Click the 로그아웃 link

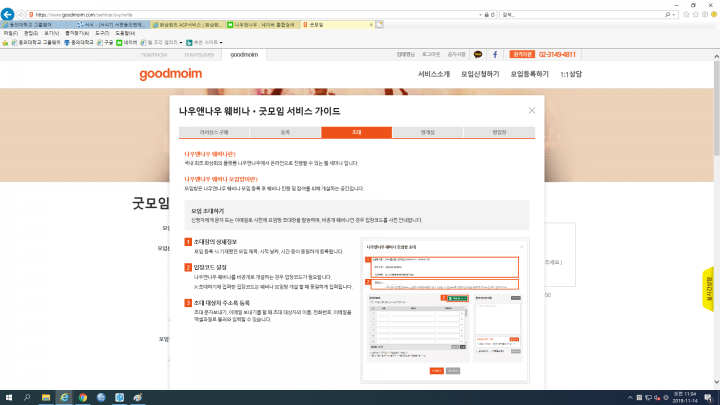tap(431, 55)
